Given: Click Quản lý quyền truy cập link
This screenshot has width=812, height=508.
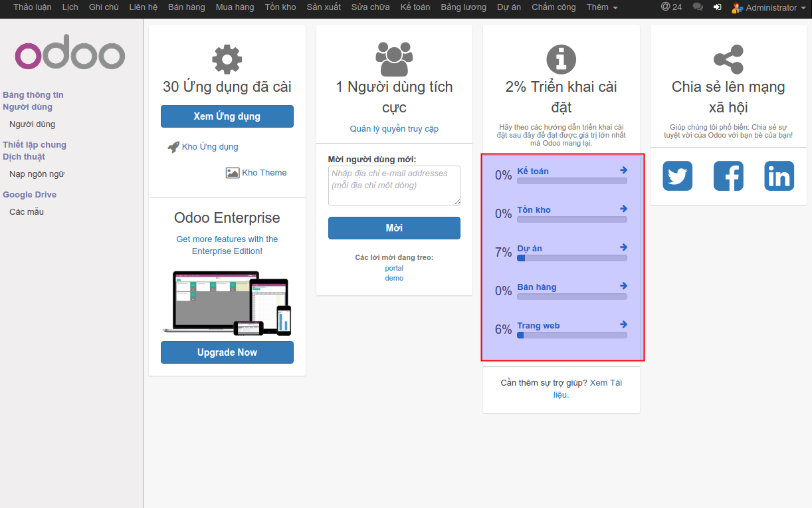Looking at the screenshot, I should coord(394,129).
